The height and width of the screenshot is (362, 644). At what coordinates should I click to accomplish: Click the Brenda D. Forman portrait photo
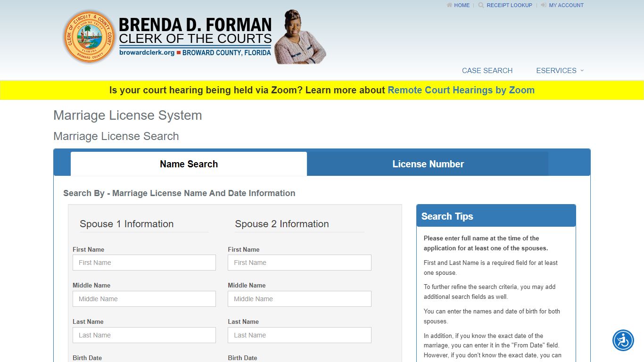pos(300,37)
